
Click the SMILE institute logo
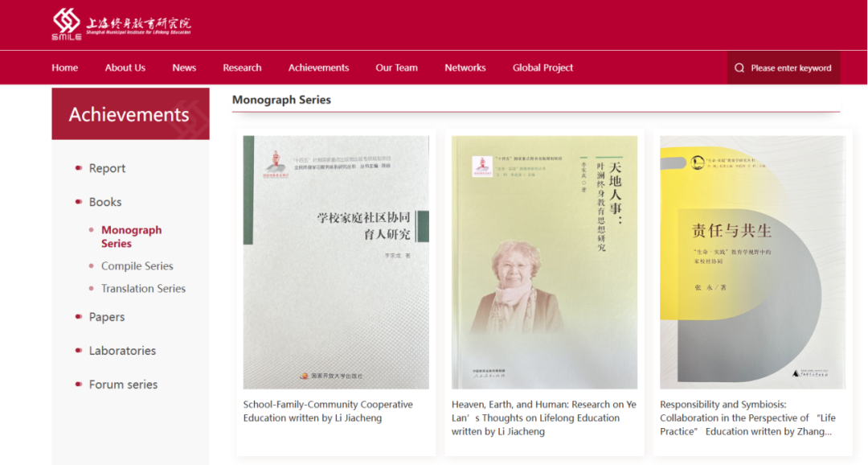click(121, 24)
